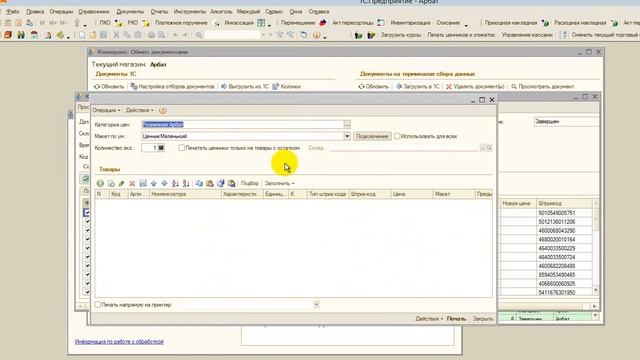
Task: Click binoculars search icon in main toolbar
Action: click(21, 35)
